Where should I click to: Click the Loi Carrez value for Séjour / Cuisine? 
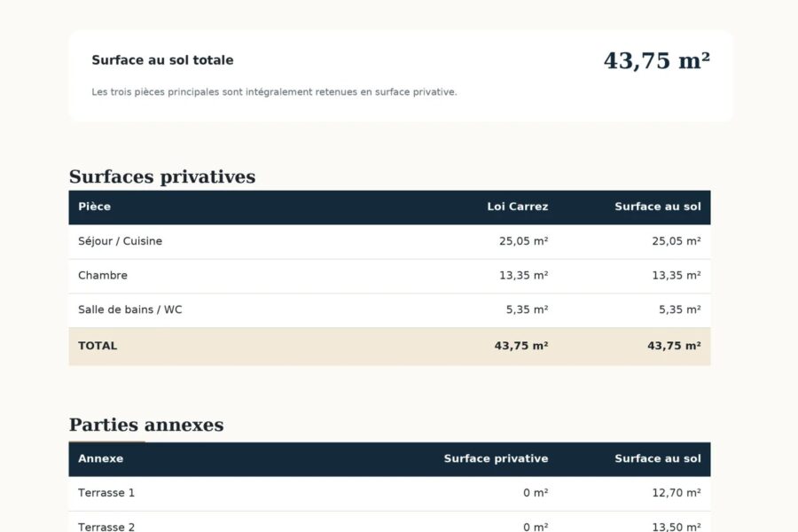(524, 241)
